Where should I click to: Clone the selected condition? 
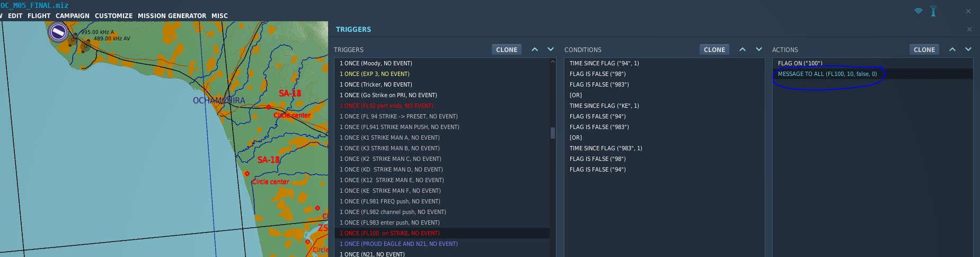(x=714, y=49)
